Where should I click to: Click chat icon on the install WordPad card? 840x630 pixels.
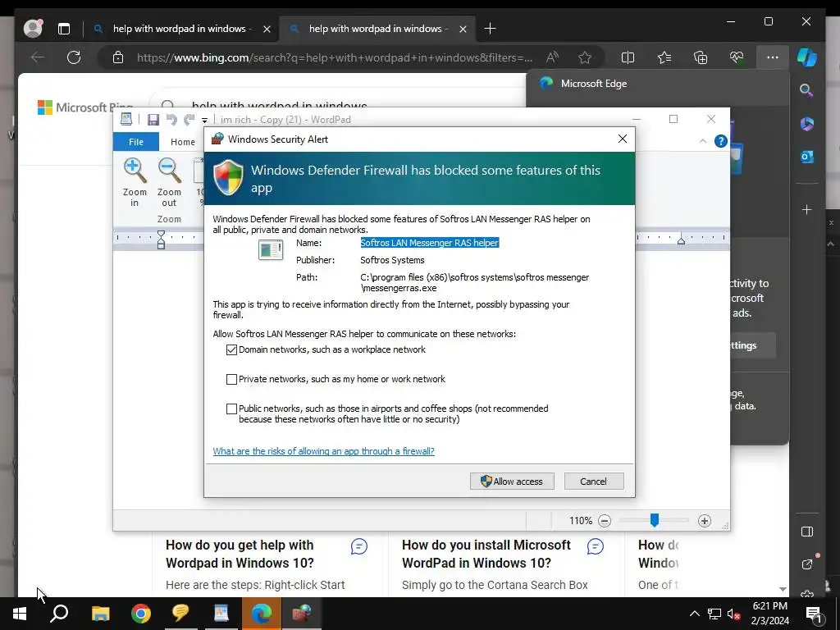596,546
